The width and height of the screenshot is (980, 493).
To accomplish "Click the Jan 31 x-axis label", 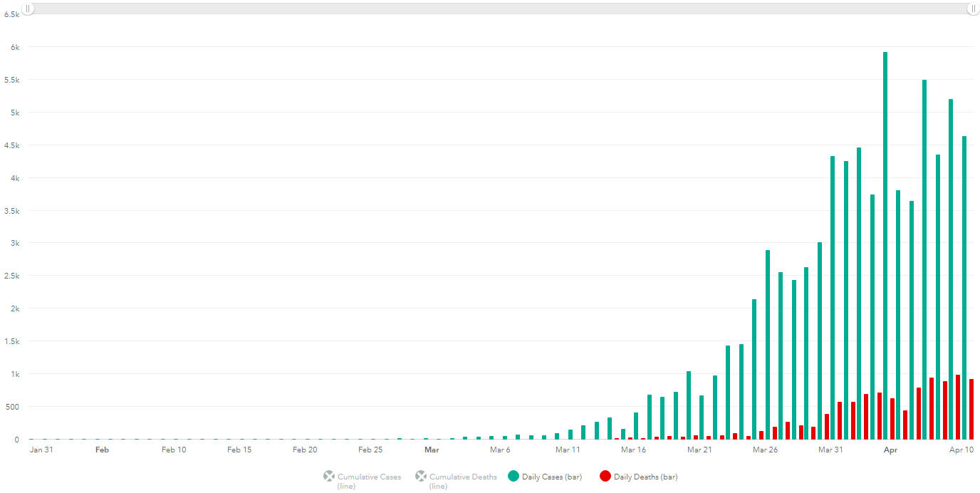I will [x=41, y=450].
